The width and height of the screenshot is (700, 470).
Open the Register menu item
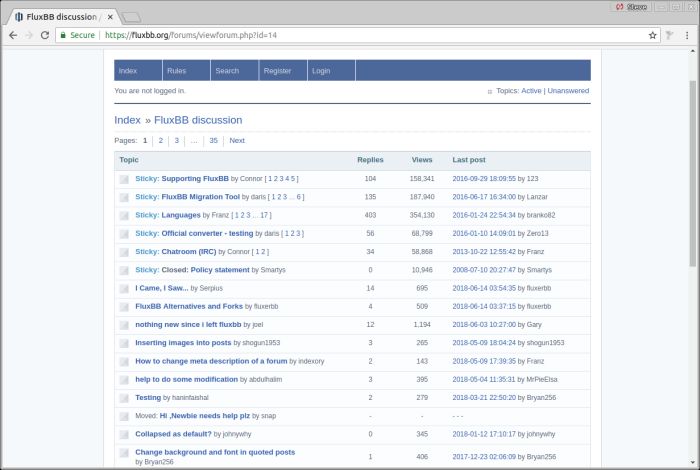coord(283,71)
